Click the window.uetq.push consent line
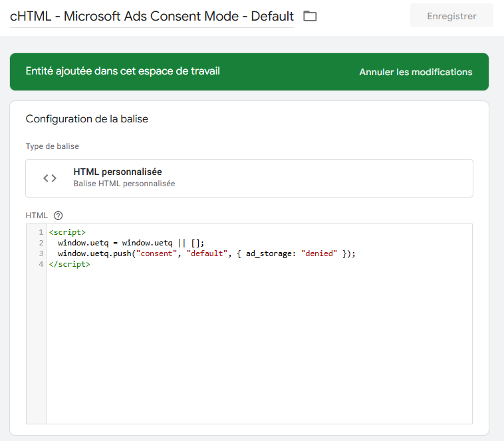Image resolution: width=504 pixels, height=441 pixels. pyautogui.click(x=207, y=253)
